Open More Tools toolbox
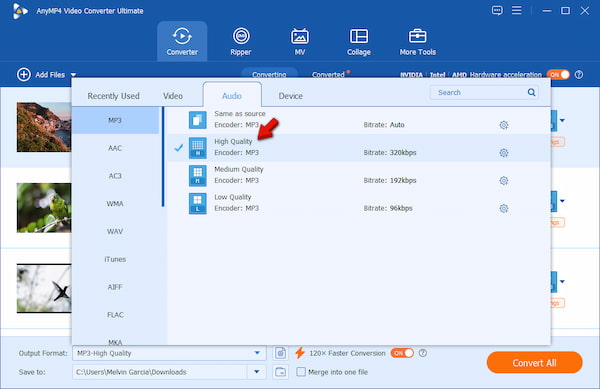This screenshot has height=389, width=600. pyautogui.click(x=417, y=41)
